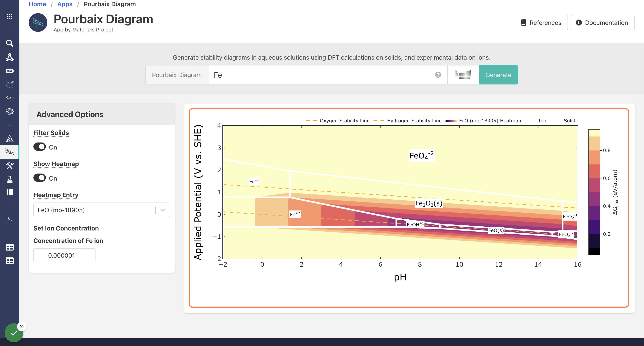Click the FeO₄⁻² region label
This screenshot has height=346, width=644.
point(422,155)
